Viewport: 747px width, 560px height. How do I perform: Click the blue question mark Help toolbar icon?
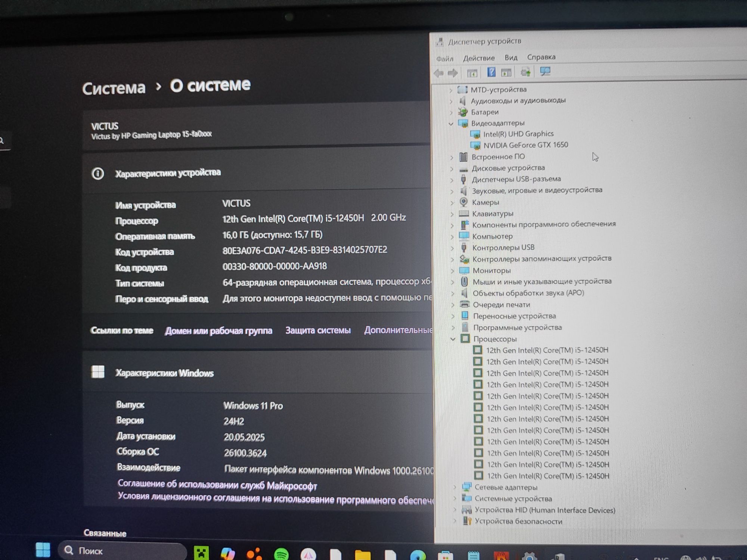pyautogui.click(x=491, y=72)
